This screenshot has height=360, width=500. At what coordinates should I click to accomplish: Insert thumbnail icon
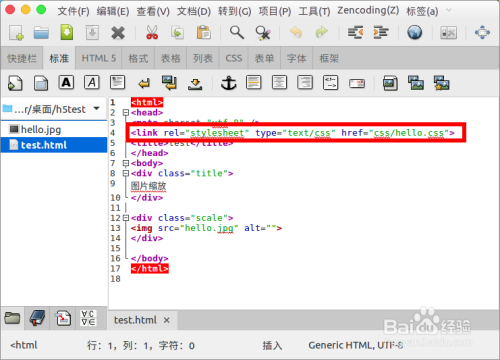click(416, 83)
